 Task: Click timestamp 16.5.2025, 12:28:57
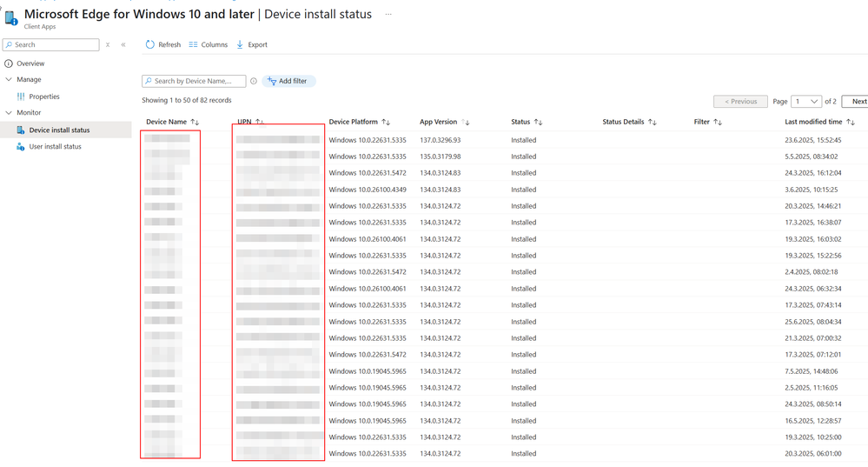[812, 421]
